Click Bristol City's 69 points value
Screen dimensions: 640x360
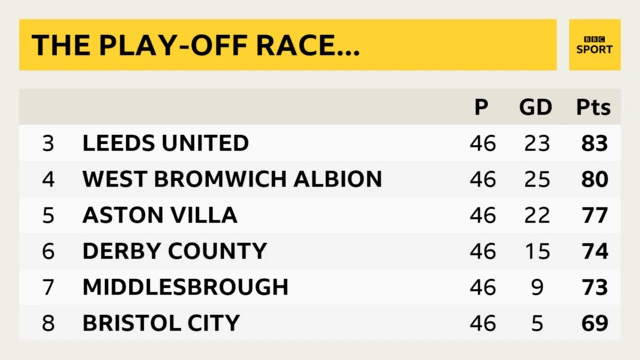pyautogui.click(x=595, y=323)
